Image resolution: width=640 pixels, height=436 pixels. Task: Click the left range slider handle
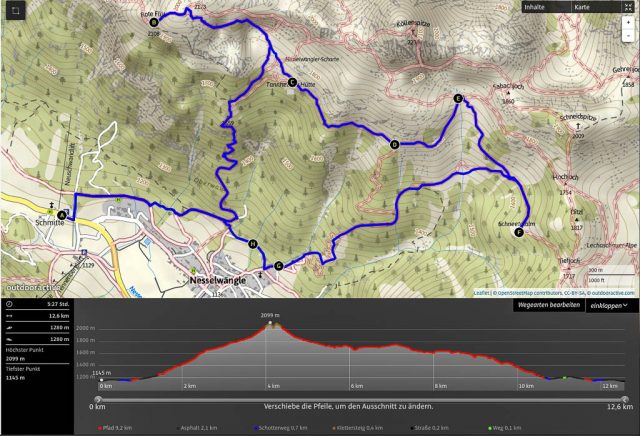[x=98, y=399]
